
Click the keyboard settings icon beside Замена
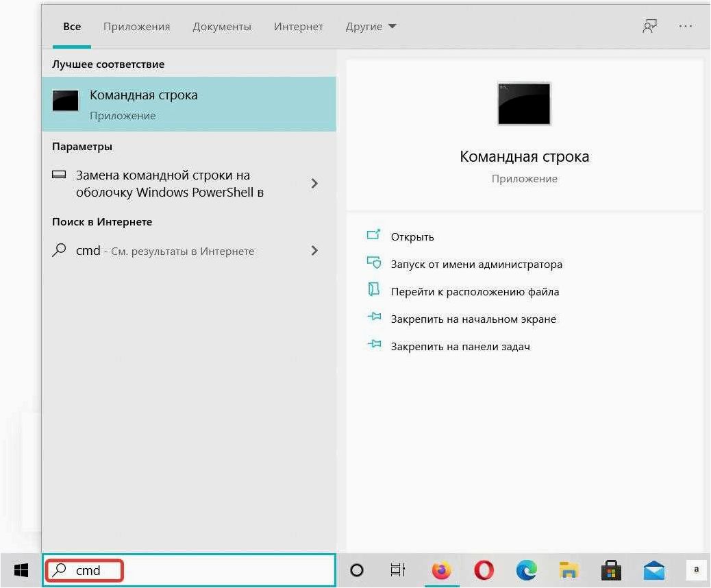(59, 174)
